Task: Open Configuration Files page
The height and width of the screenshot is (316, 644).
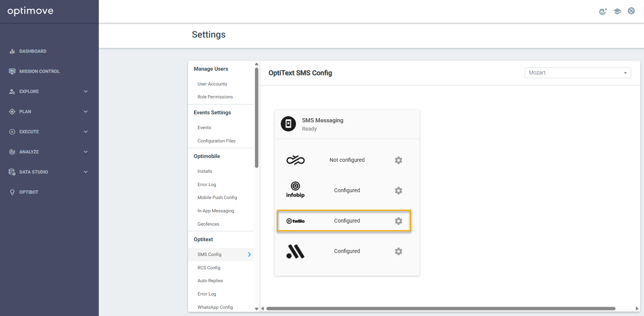Action: [x=217, y=141]
